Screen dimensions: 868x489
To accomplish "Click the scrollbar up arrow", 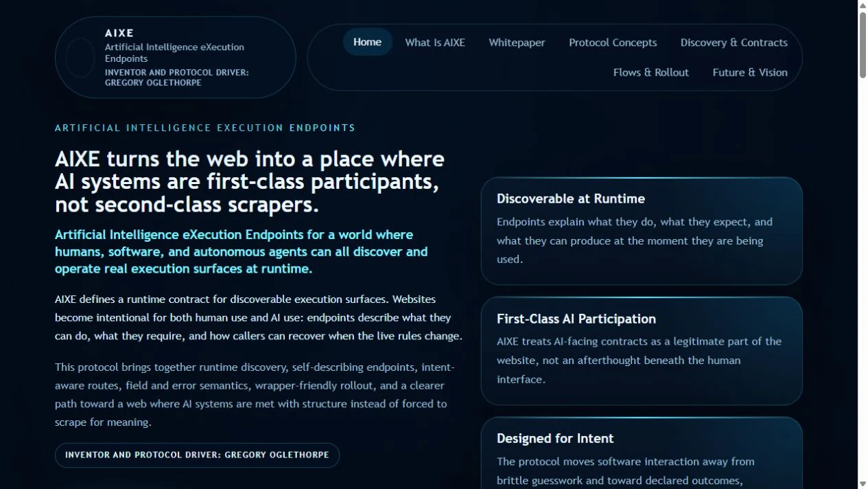I will click(x=863, y=5).
